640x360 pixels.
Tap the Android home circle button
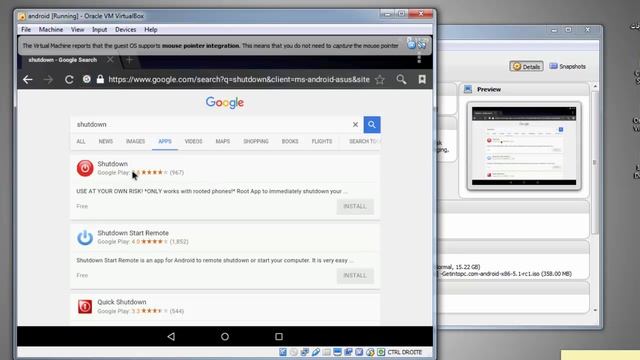click(225, 336)
